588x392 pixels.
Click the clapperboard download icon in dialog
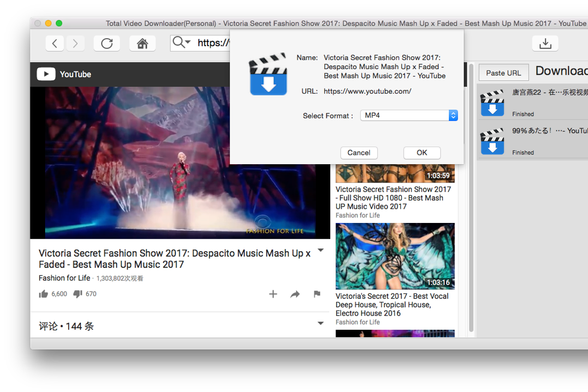click(x=268, y=74)
